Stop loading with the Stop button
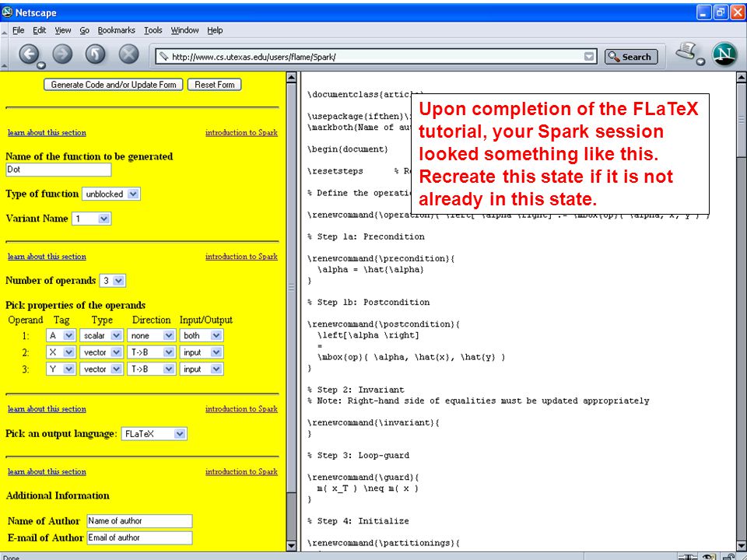Image resolution: width=747 pixels, height=560 pixels. tap(128, 54)
